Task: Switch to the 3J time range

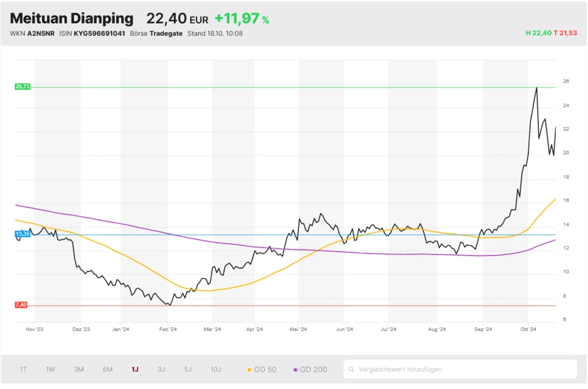Action: 161,370
